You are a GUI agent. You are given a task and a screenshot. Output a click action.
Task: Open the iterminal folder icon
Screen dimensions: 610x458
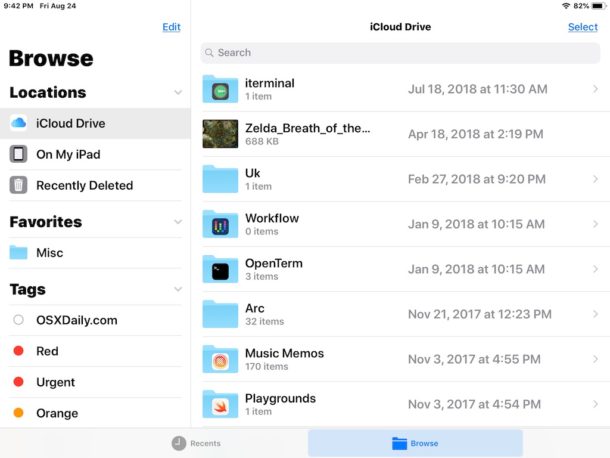pos(220,89)
